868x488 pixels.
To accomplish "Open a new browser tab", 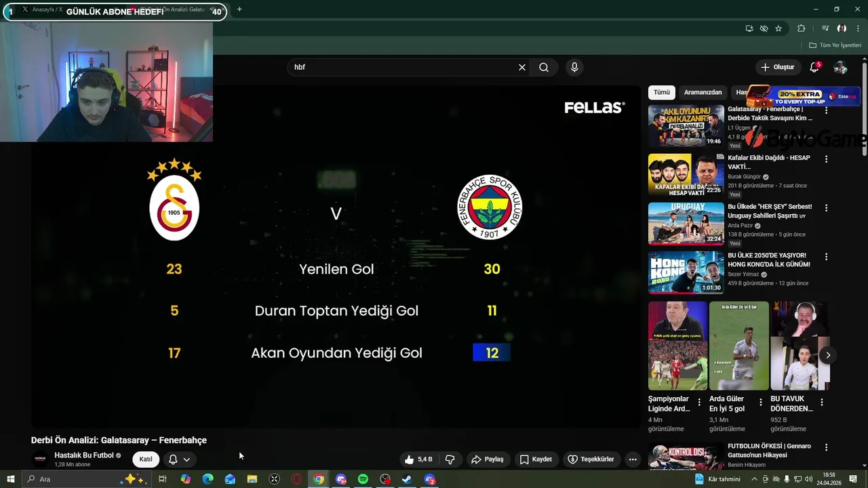I will click(x=239, y=9).
